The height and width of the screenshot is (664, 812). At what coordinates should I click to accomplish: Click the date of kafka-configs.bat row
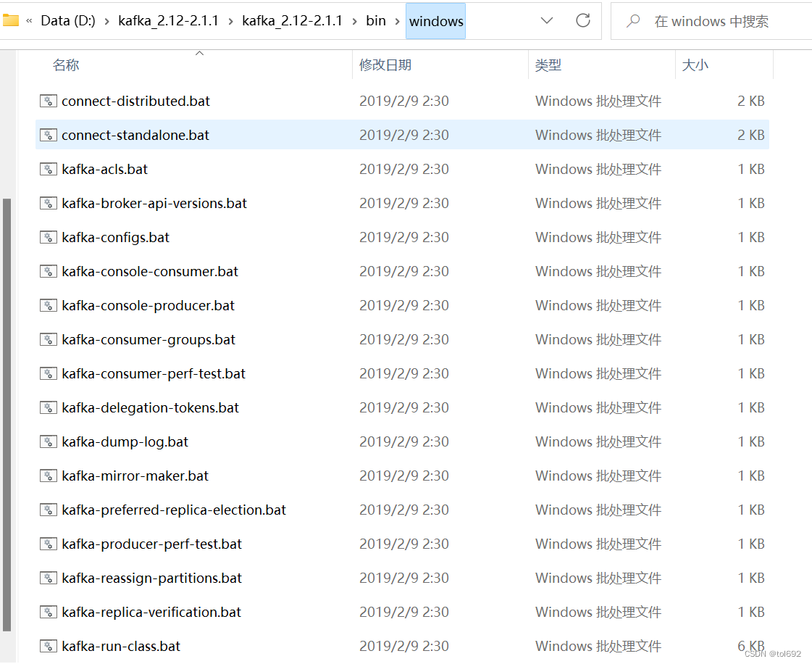pyautogui.click(x=404, y=238)
